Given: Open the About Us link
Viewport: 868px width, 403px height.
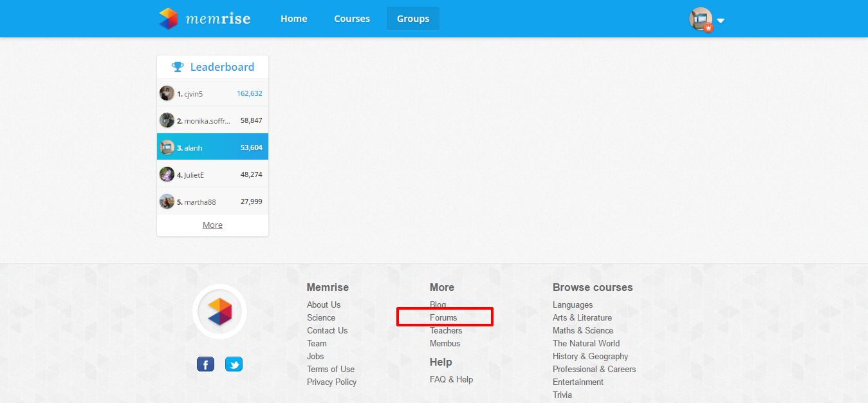Looking at the screenshot, I should coord(324,305).
